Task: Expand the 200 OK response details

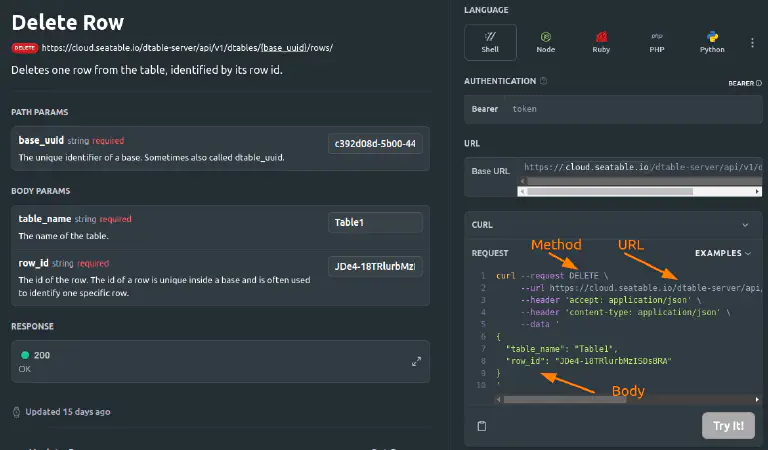Action: tap(416, 362)
